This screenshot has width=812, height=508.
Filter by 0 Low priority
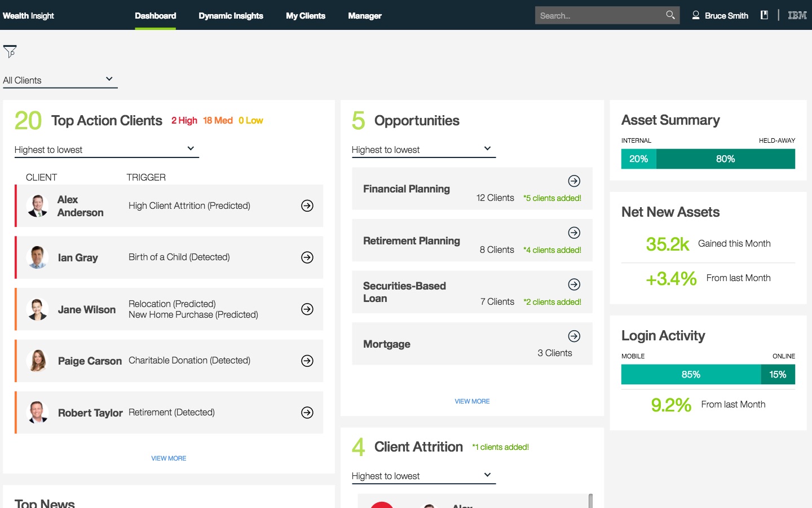[251, 120]
